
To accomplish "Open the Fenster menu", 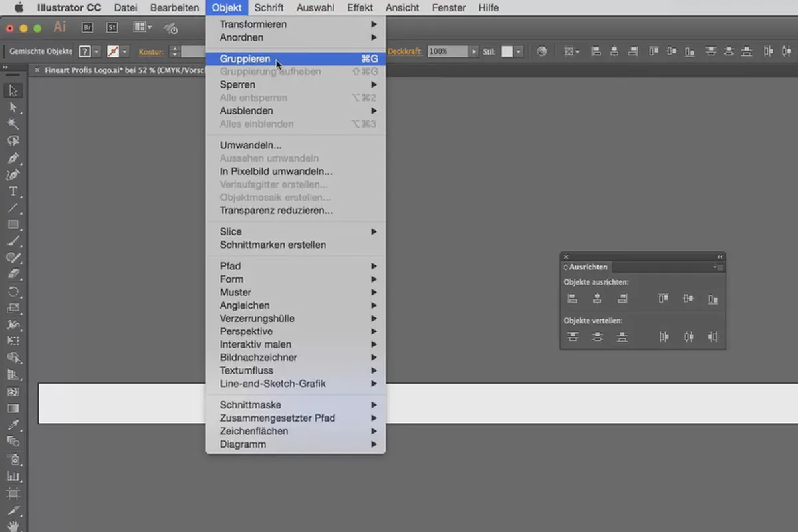I will pos(448,8).
